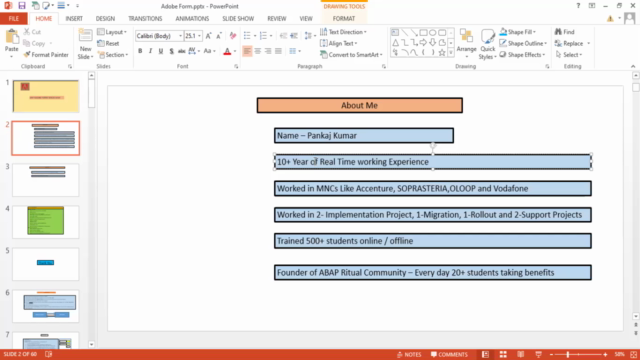Reset the slide layout
Viewport: 640px width, 360px height.
tap(108, 43)
